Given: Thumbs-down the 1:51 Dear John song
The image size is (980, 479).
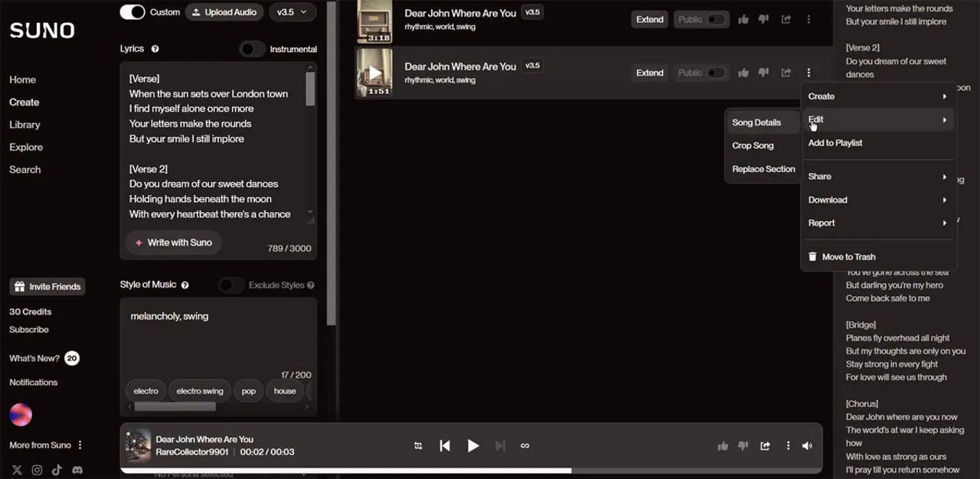Looking at the screenshot, I should (x=763, y=73).
